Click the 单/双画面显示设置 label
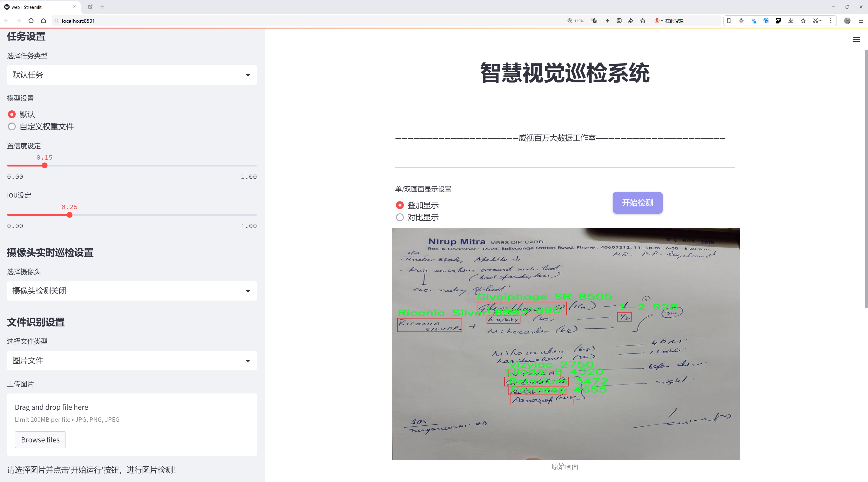Image resolution: width=868 pixels, height=482 pixels. click(x=423, y=189)
